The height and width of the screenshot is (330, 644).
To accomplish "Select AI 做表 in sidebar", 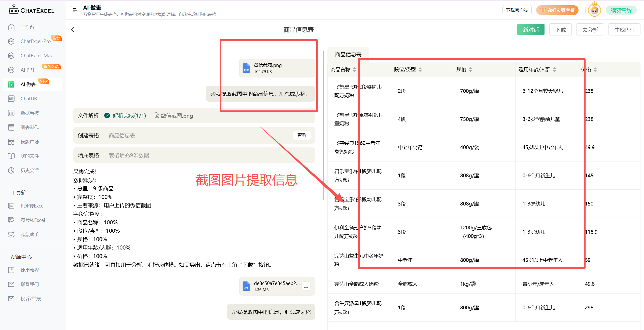I will tap(28, 84).
